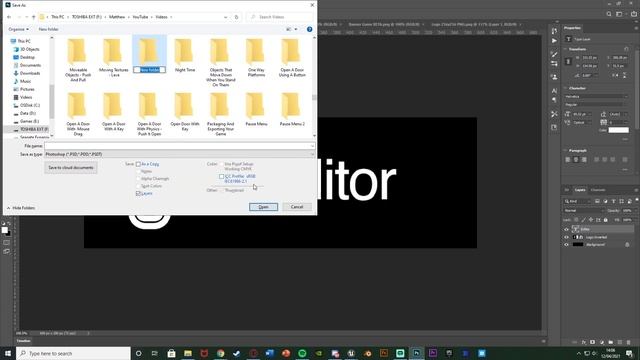This screenshot has height=360, width=640.
Task: Open collapsed Character panel icon
Action: point(554,91)
